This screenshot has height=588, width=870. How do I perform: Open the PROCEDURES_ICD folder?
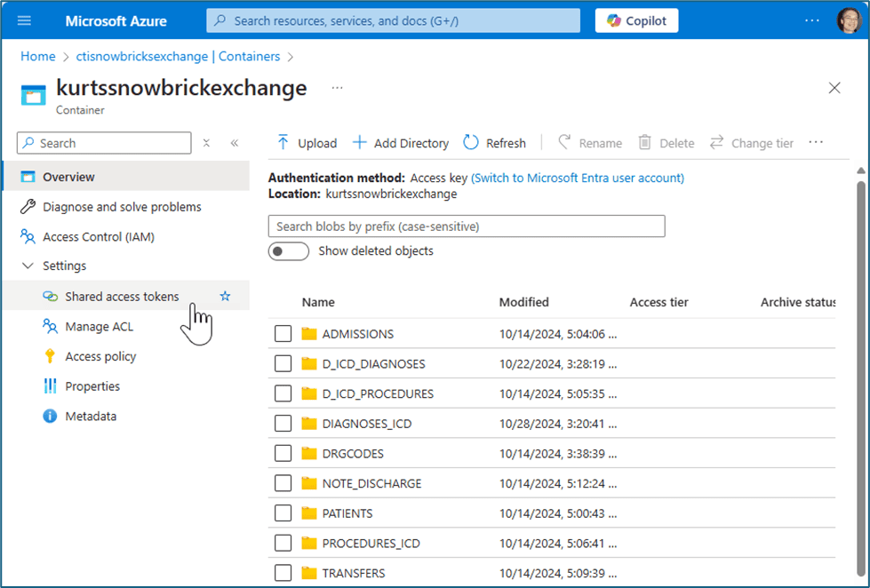[x=371, y=543]
